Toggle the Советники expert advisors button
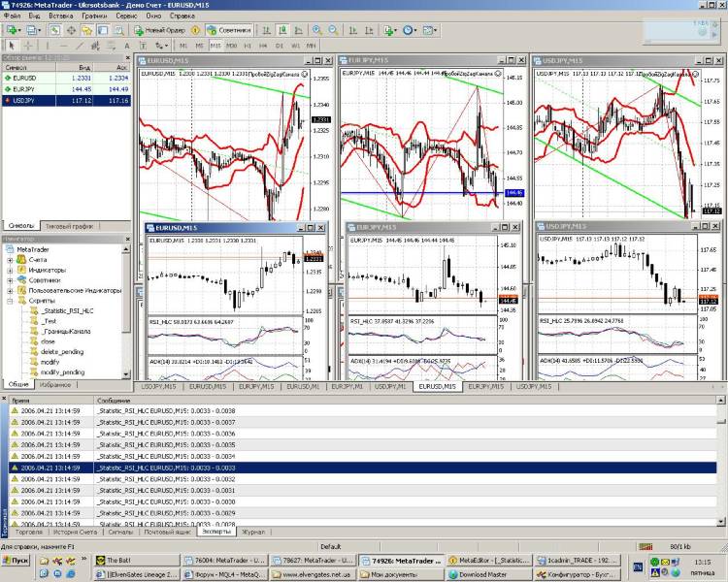The height and width of the screenshot is (582, 728). coord(229,30)
